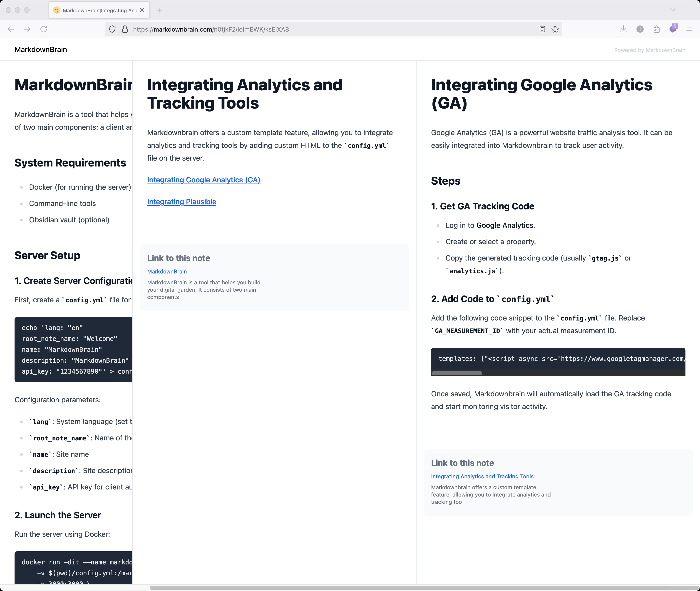
Task: Bookmark this page with the star icon
Action: 555,29
